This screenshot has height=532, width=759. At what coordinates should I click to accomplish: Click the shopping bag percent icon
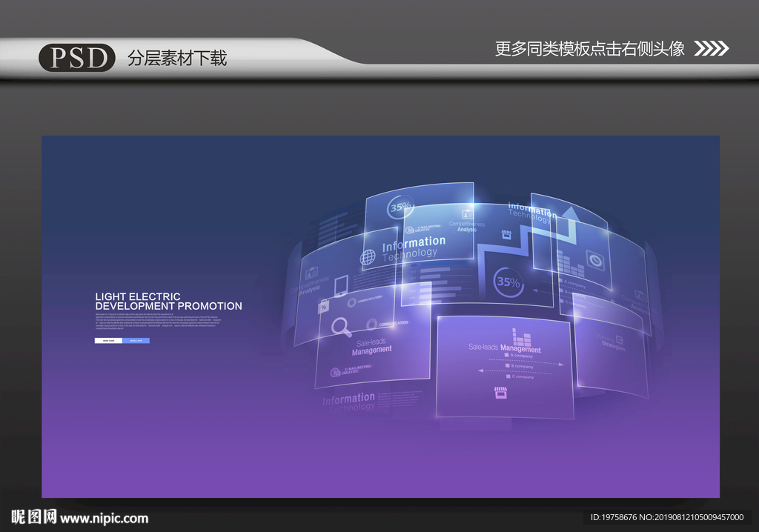(323, 307)
